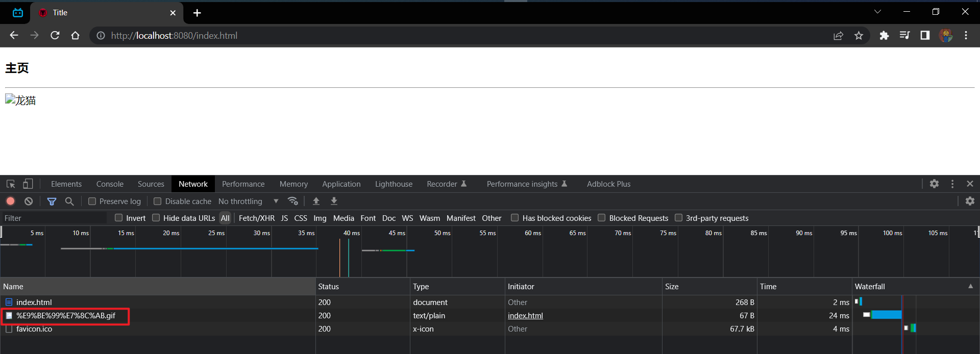Tick Blocked Requests checkbox
The height and width of the screenshot is (354, 980).
(x=602, y=218)
